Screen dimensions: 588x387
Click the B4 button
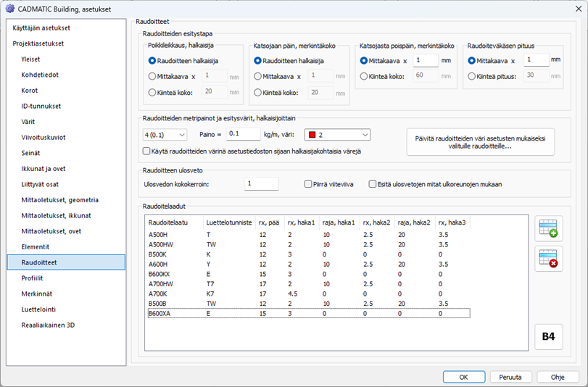[548, 337]
